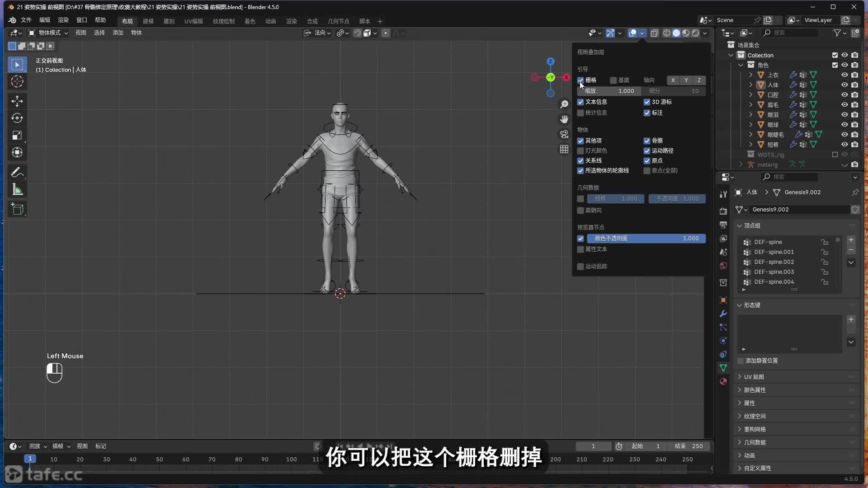Open the Object Data properties tab (green triangle)

click(x=723, y=368)
